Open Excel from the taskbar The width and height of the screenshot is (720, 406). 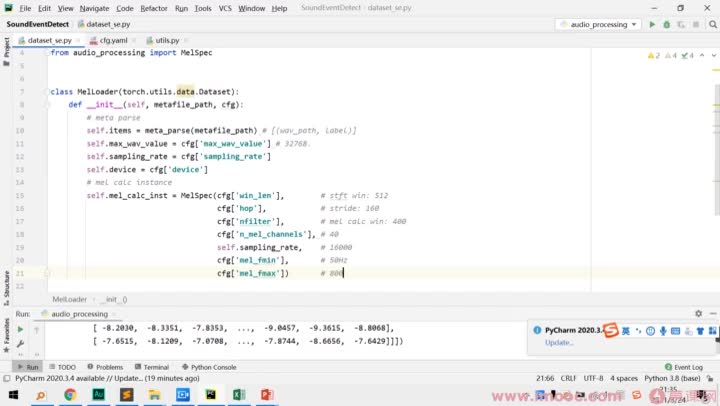click(239, 395)
